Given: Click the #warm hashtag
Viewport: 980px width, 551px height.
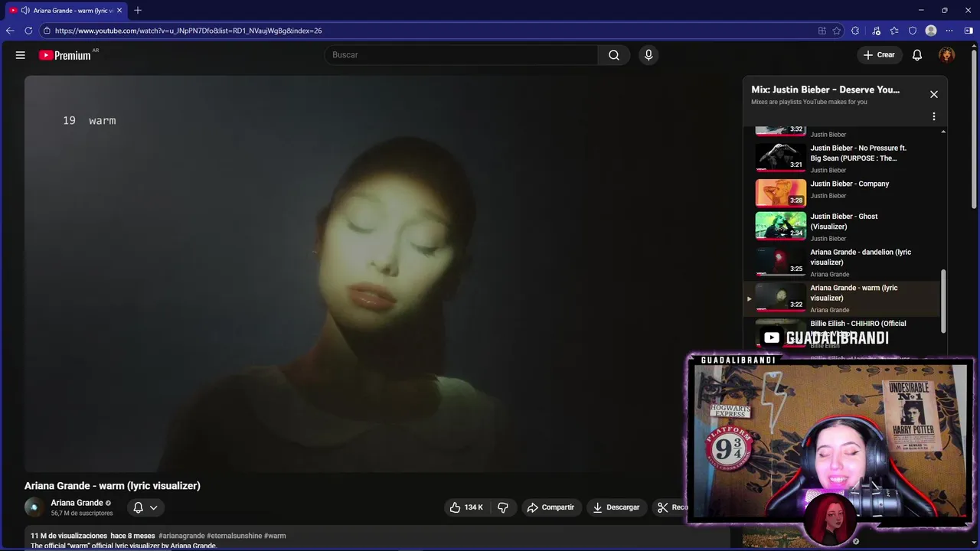Looking at the screenshot, I should [275, 536].
